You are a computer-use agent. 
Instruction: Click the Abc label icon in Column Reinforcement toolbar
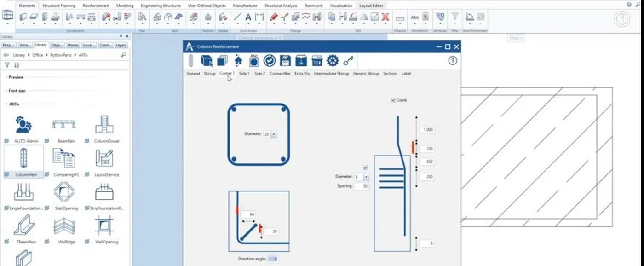point(253,61)
